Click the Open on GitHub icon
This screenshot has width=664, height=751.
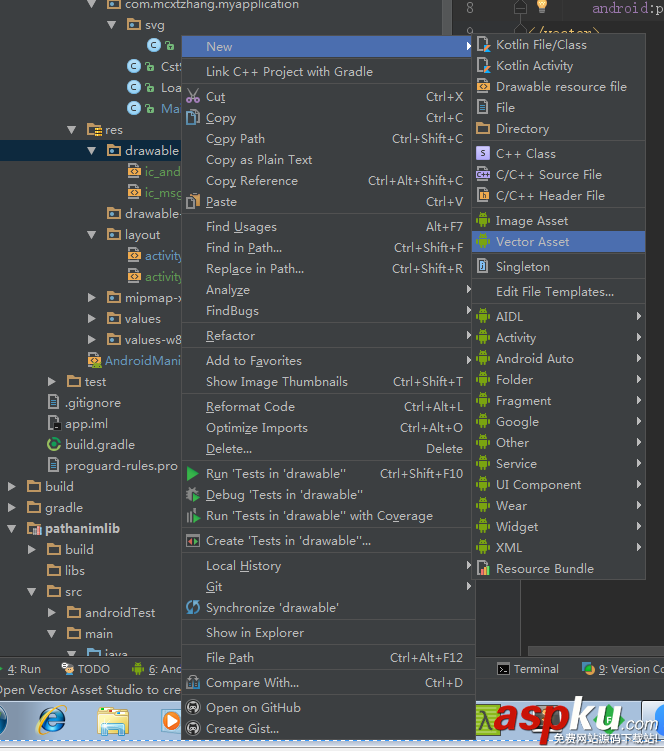(194, 708)
